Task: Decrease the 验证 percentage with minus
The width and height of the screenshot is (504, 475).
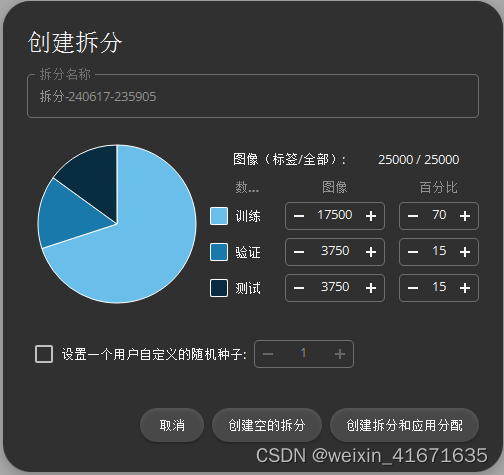Action: 413,252
